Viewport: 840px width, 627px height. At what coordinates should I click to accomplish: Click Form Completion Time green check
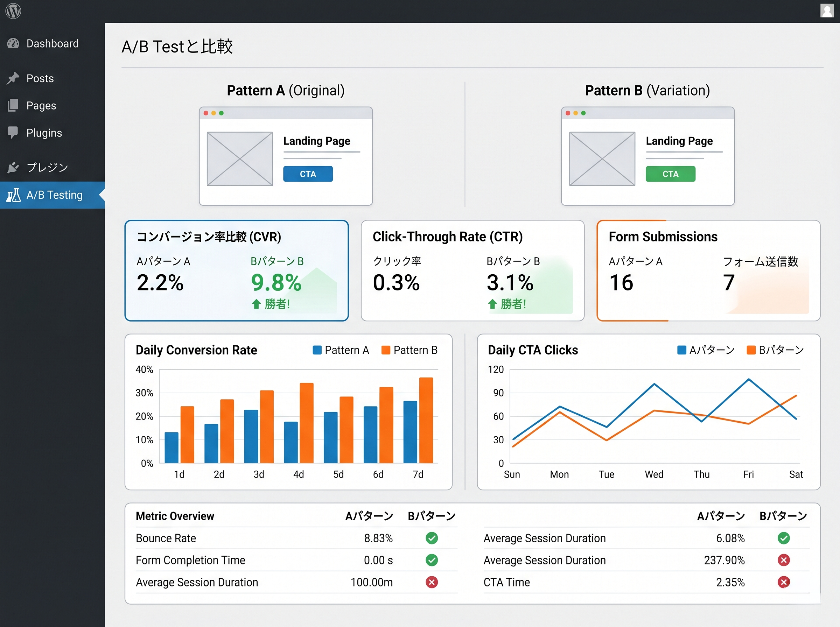pyautogui.click(x=432, y=560)
